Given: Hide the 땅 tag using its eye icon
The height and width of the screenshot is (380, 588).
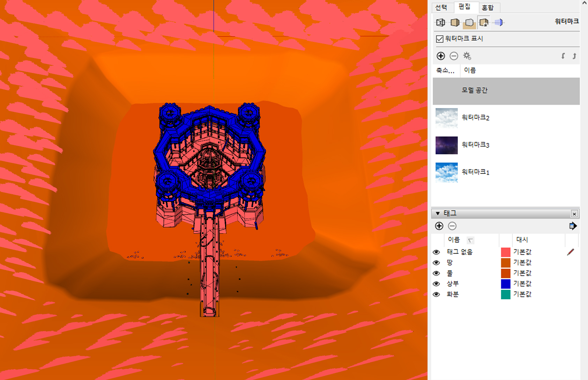Looking at the screenshot, I should 436,263.
